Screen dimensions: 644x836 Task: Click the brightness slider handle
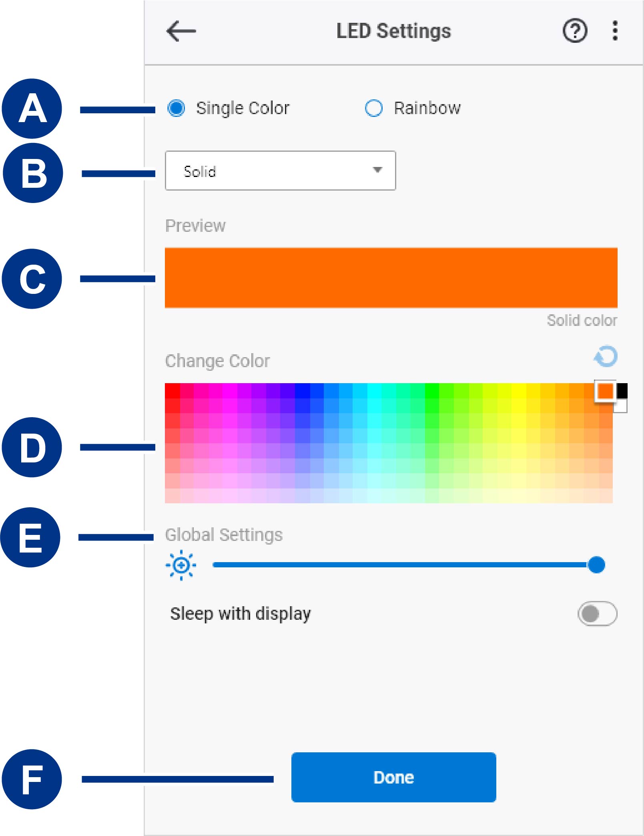click(596, 565)
